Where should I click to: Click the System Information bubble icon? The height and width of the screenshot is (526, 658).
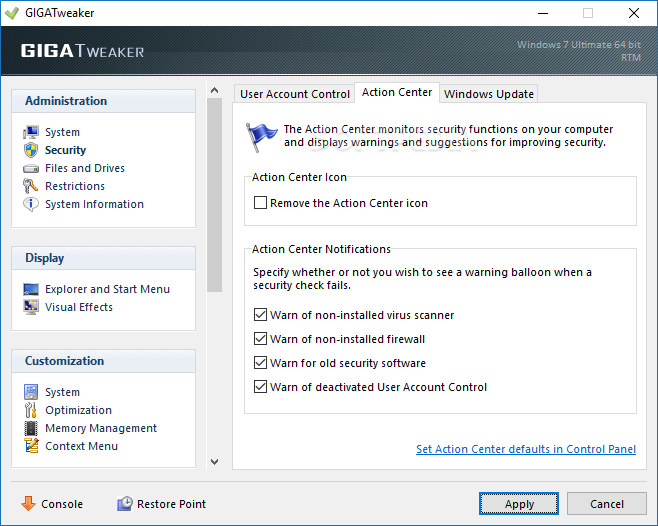coord(30,204)
